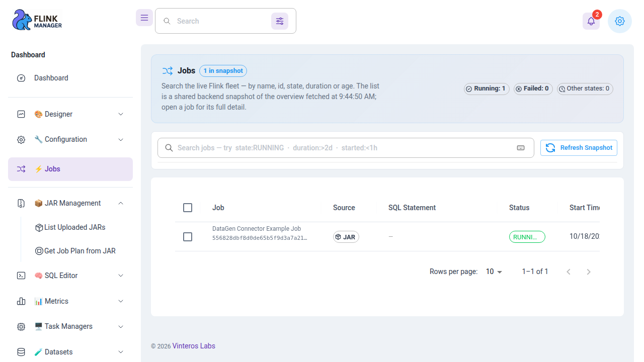Open List Uploaded JARs

click(x=74, y=227)
